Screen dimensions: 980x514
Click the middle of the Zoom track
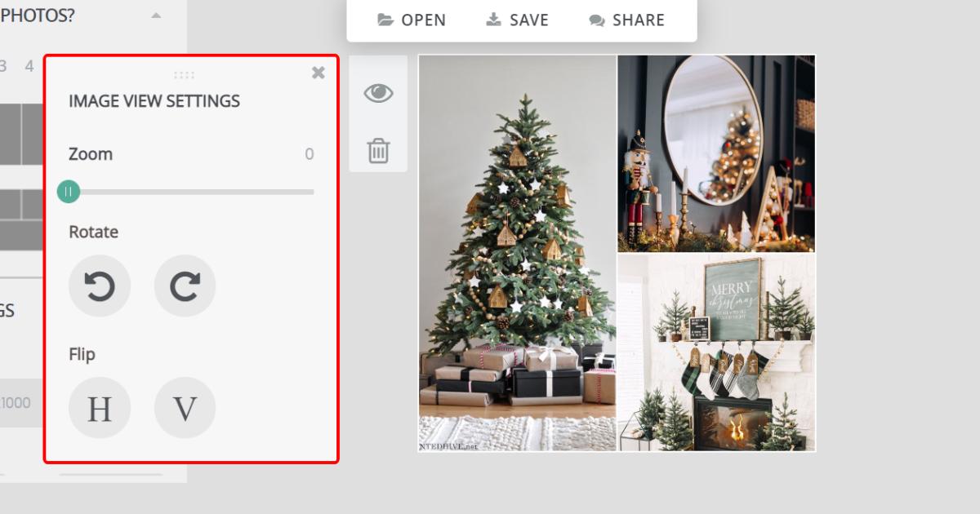tap(191, 192)
